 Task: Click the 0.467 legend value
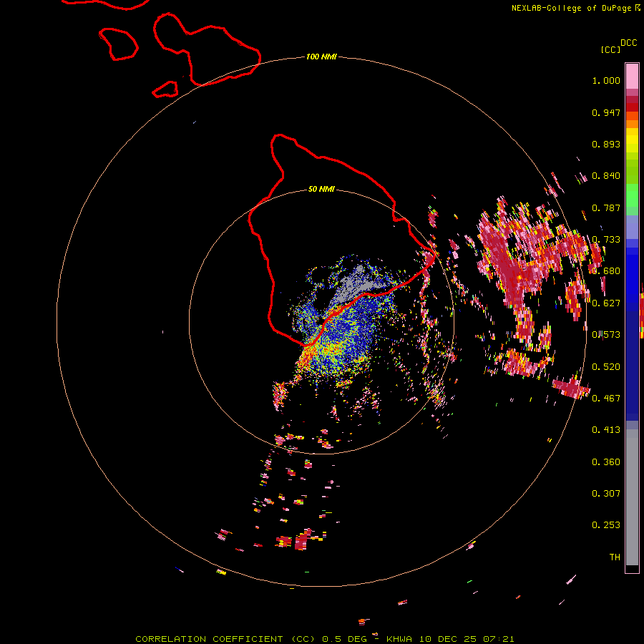coord(606,399)
